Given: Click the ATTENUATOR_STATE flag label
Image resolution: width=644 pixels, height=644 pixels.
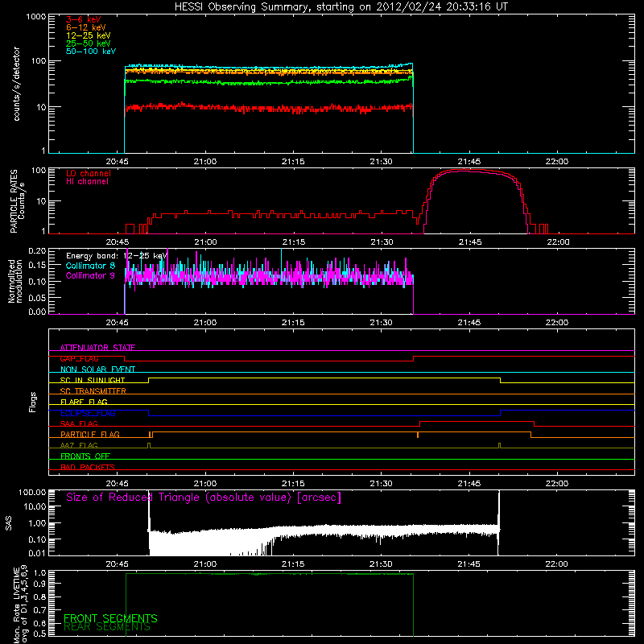Looking at the screenshot, I should 97,348.
